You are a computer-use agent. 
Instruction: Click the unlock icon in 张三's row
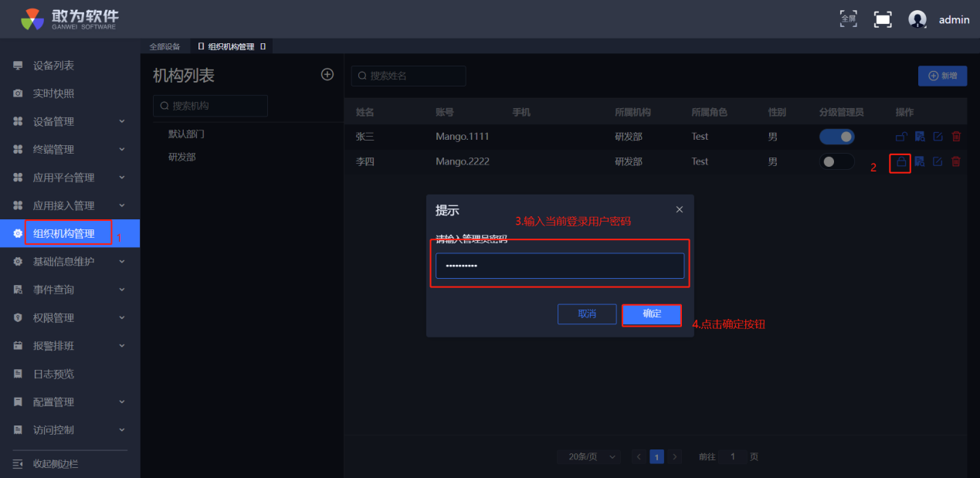click(900, 137)
